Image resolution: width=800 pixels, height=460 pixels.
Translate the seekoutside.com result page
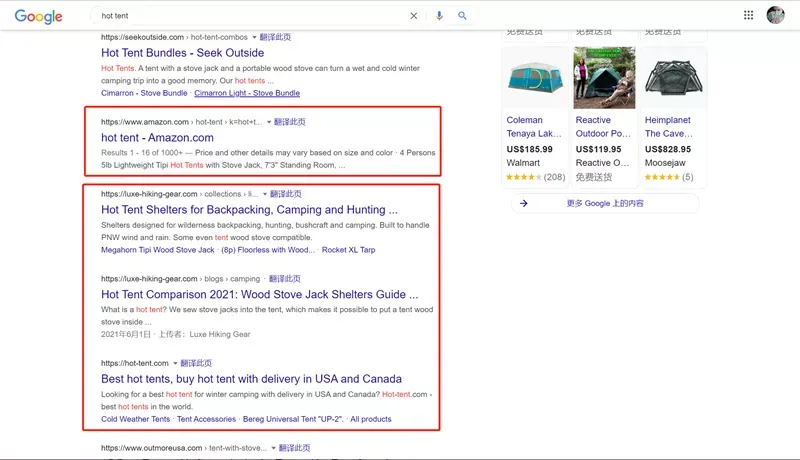(x=275, y=37)
